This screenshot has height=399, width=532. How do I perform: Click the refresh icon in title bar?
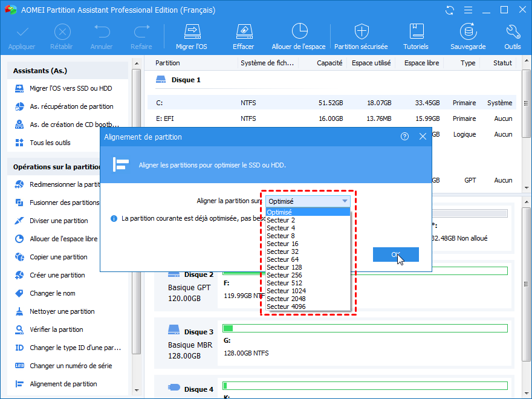[449, 10]
